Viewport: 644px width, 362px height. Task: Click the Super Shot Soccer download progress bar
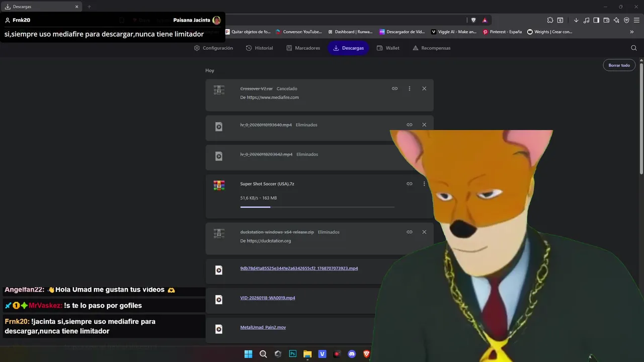[317, 207]
